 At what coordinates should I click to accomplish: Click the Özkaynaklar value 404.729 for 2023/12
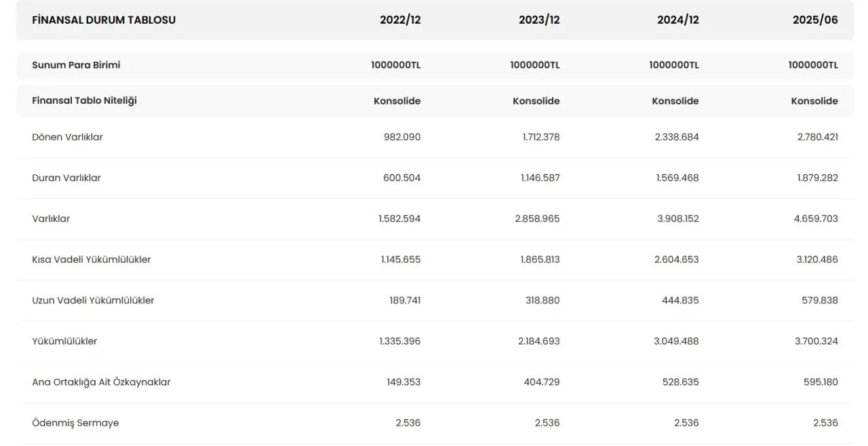(540, 382)
